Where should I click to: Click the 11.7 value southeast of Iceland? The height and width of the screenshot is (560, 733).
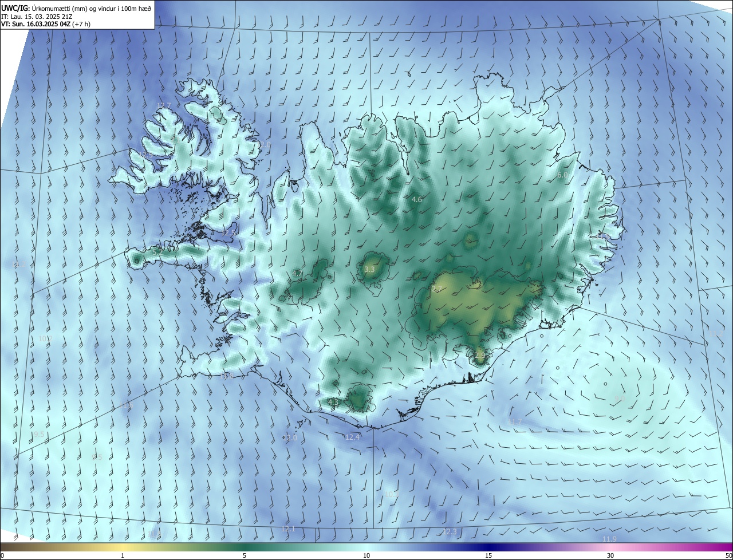(516, 422)
